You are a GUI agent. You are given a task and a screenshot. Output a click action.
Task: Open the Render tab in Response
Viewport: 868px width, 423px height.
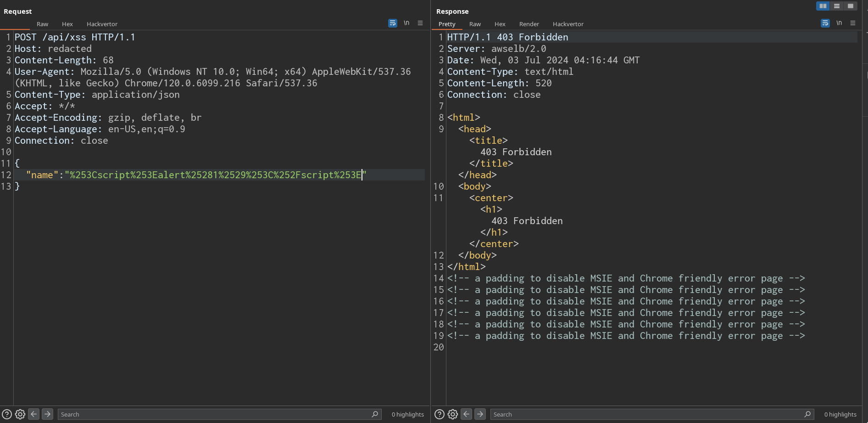pos(529,24)
